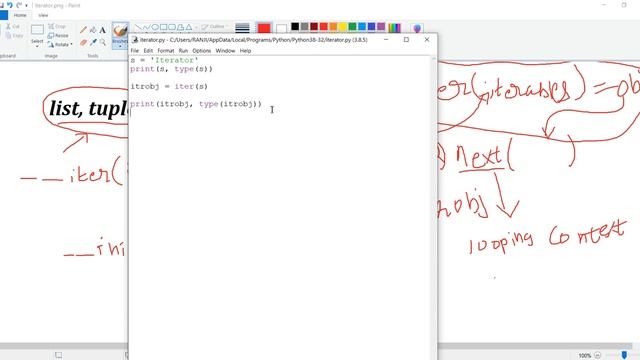
Task: Pick gray from the color palette
Action: point(304,27)
